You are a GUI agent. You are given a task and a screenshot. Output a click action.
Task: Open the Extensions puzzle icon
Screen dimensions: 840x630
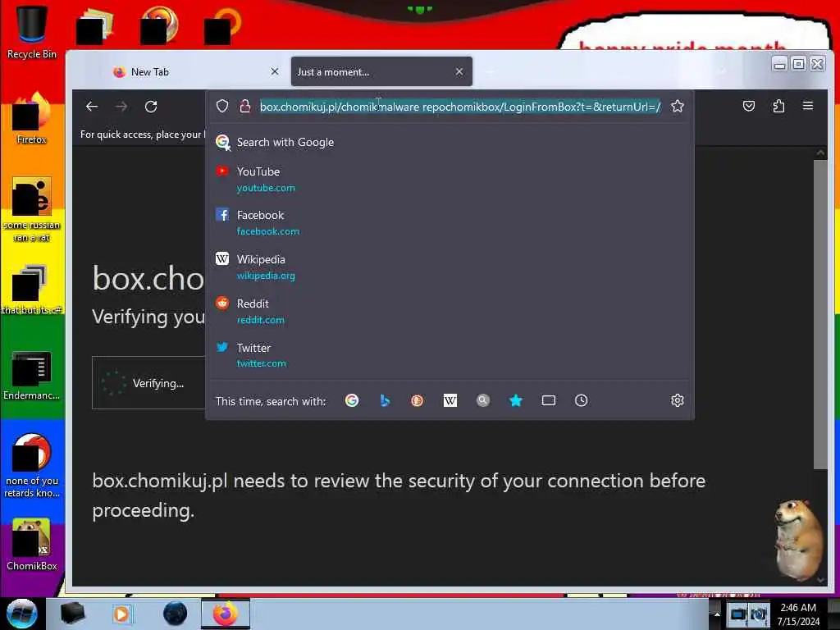(778, 106)
